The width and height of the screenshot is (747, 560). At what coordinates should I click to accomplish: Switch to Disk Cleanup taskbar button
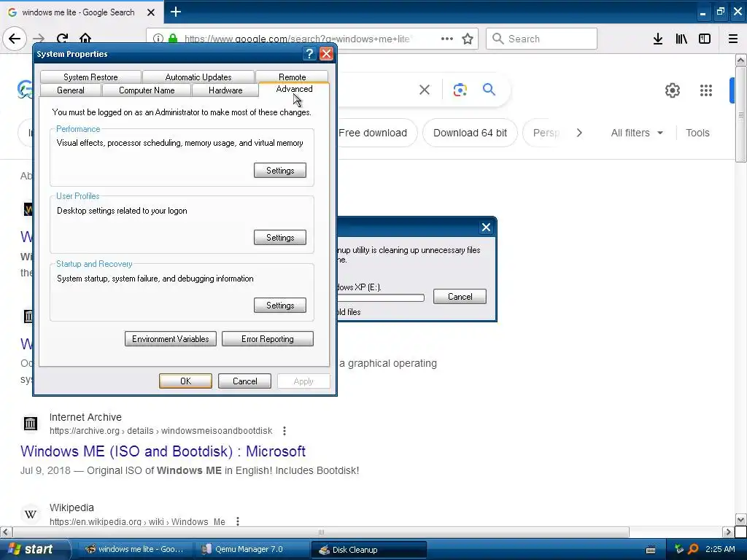[368, 550]
